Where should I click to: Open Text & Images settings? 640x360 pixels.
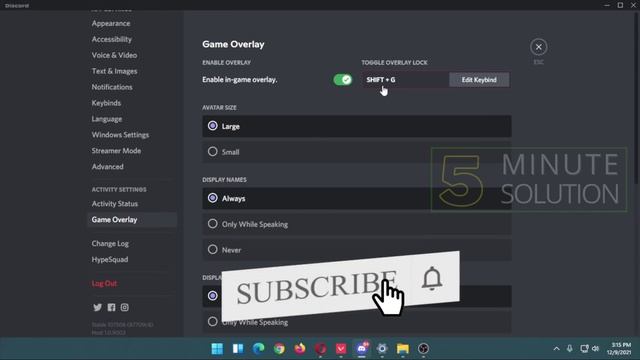[114, 71]
